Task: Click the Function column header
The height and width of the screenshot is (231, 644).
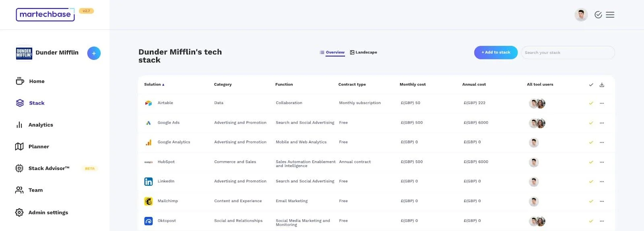Action: (284, 84)
